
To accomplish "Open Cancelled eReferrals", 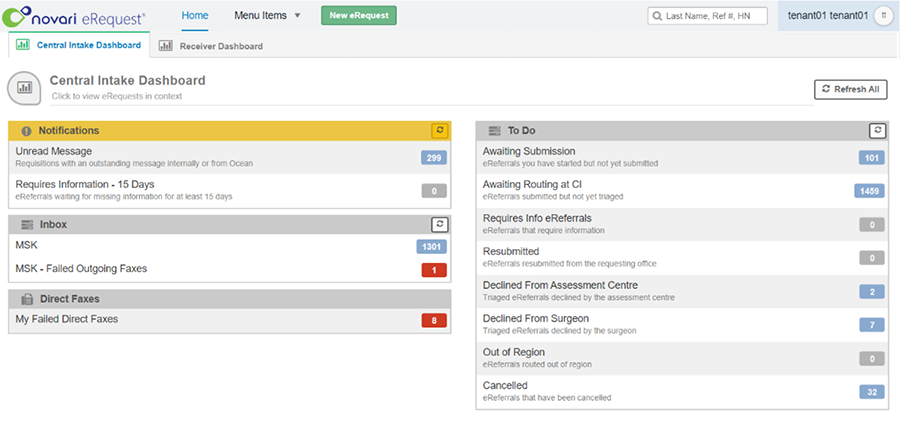I will (682, 391).
